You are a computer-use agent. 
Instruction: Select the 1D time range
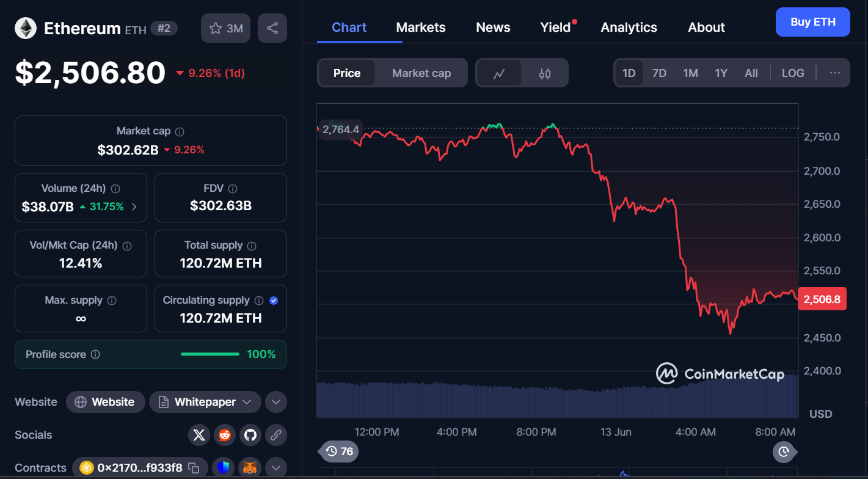pos(629,73)
